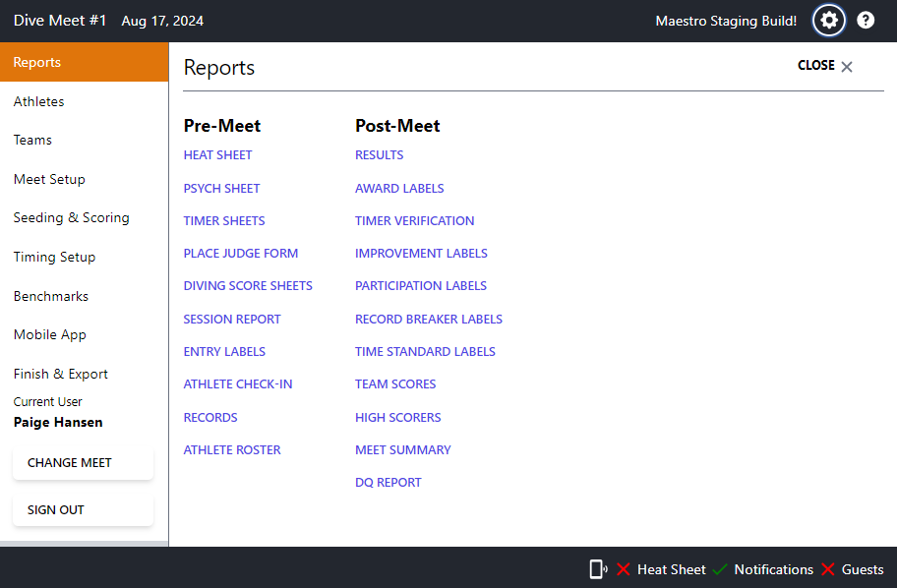Open the Mobile App section
Screen dimensions: 897x588
click(x=50, y=334)
